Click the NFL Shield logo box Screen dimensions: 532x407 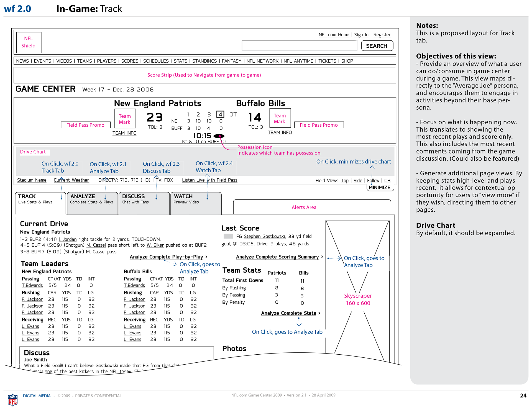coord(29,42)
